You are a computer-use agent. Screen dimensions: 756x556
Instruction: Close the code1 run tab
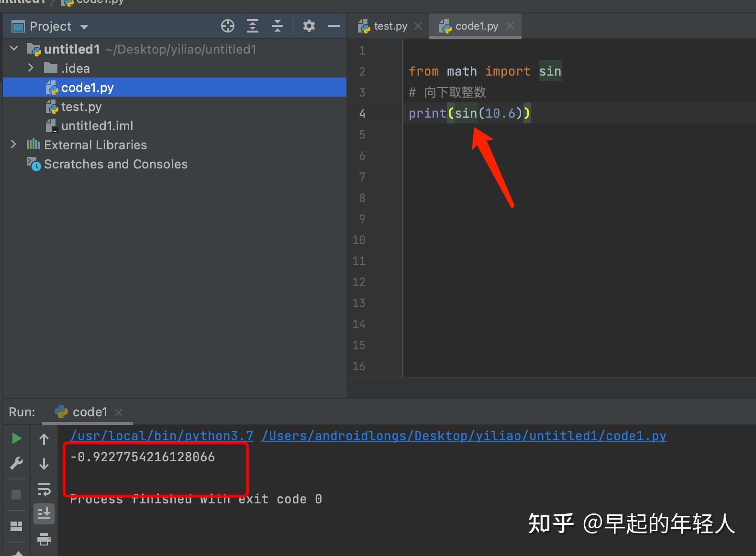119,412
